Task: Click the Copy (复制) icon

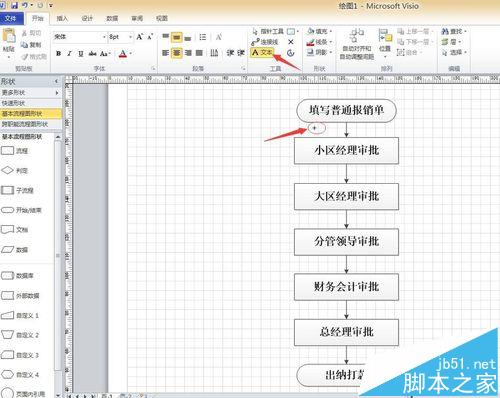Action: pos(25,44)
